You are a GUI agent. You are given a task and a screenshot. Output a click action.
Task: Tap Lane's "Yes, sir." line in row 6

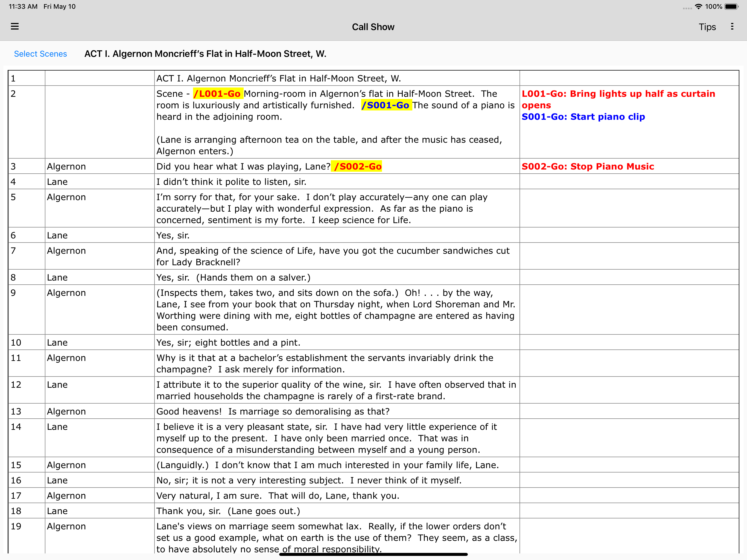pyautogui.click(x=173, y=235)
